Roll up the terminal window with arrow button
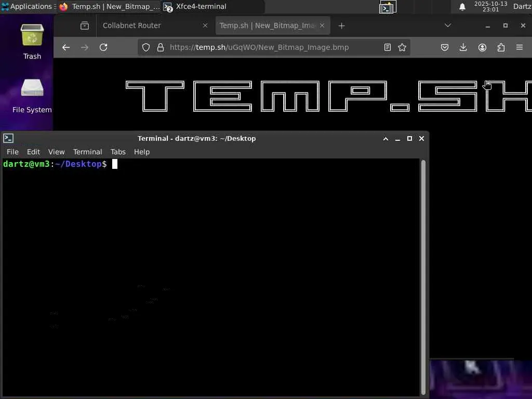 pyautogui.click(x=386, y=139)
